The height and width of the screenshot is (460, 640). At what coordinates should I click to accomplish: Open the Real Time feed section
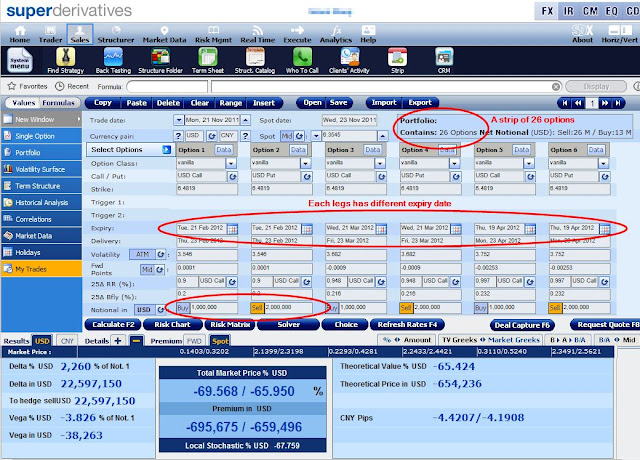(x=258, y=34)
